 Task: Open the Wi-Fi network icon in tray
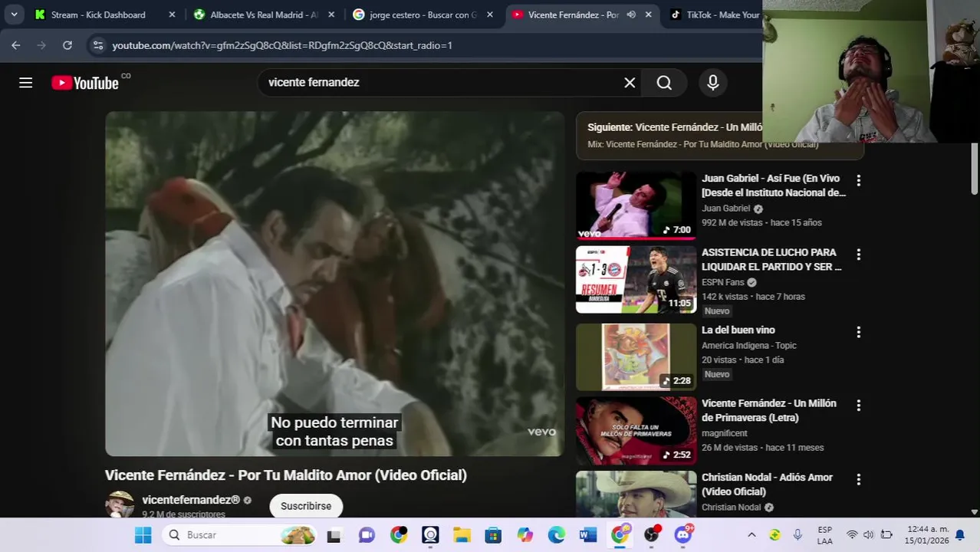pos(851,535)
